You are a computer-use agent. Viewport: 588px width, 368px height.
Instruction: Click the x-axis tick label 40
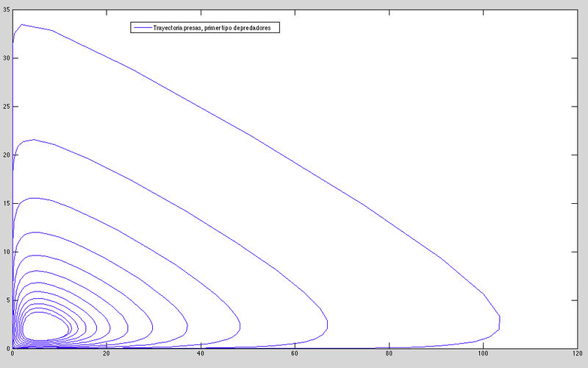201,355
